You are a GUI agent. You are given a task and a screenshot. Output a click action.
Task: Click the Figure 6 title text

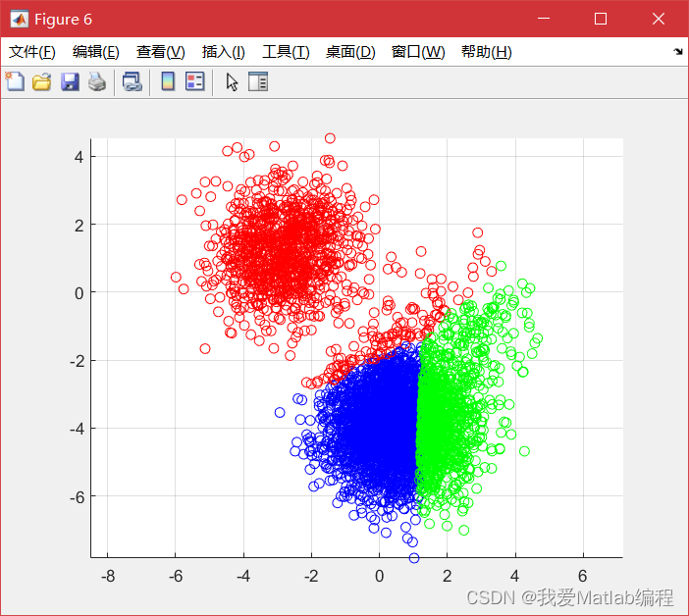(x=63, y=20)
